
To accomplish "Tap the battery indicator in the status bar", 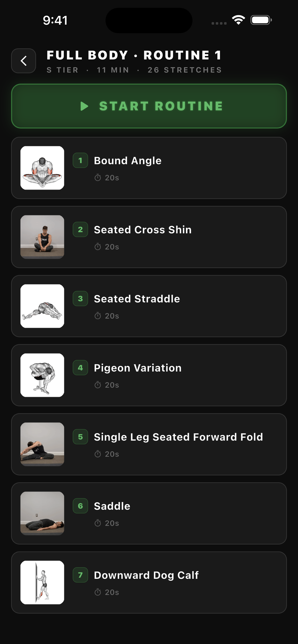I will (x=261, y=20).
